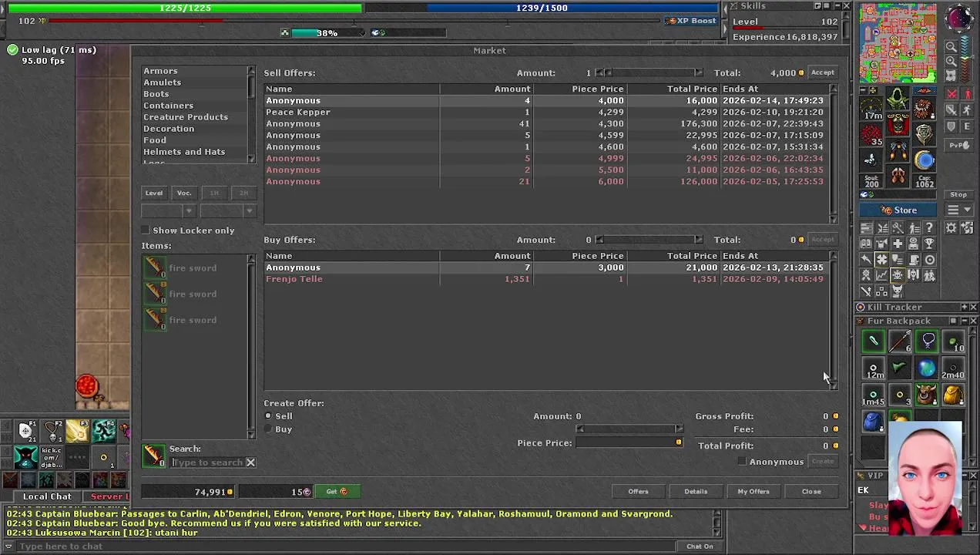Image resolution: width=980 pixels, height=555 pixels.
Task: Adjust the Create Offer amount slider
Action: pos(629,429)
